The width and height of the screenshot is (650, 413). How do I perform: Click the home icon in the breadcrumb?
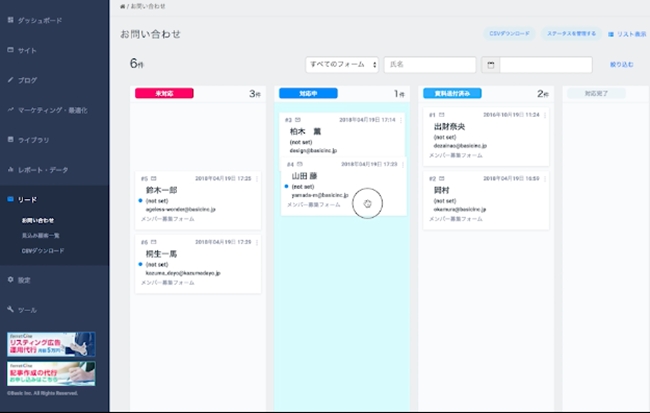[122, 8]
